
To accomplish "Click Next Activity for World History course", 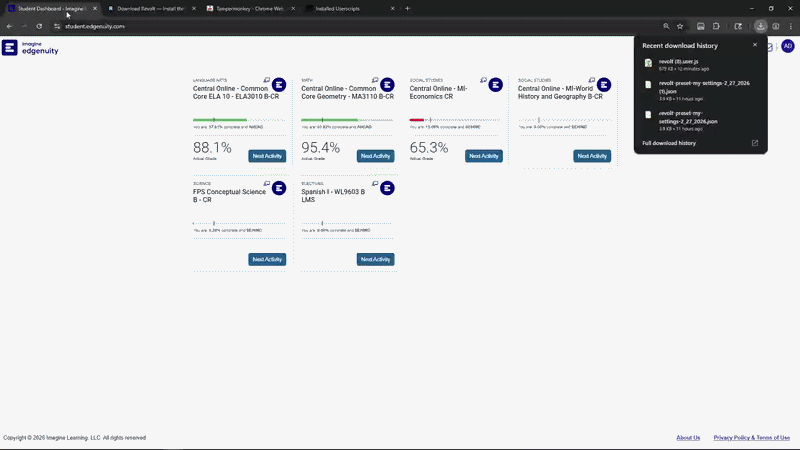I will click(x=591, y=156).
